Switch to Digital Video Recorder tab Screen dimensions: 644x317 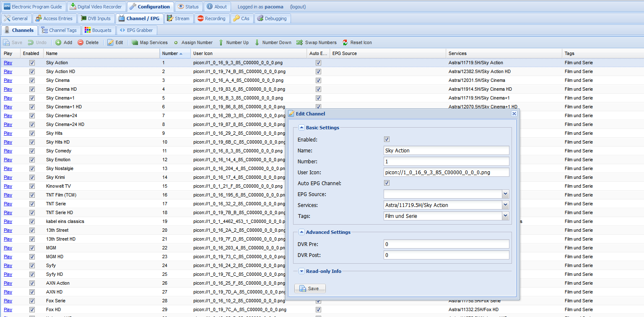(96, 7)
